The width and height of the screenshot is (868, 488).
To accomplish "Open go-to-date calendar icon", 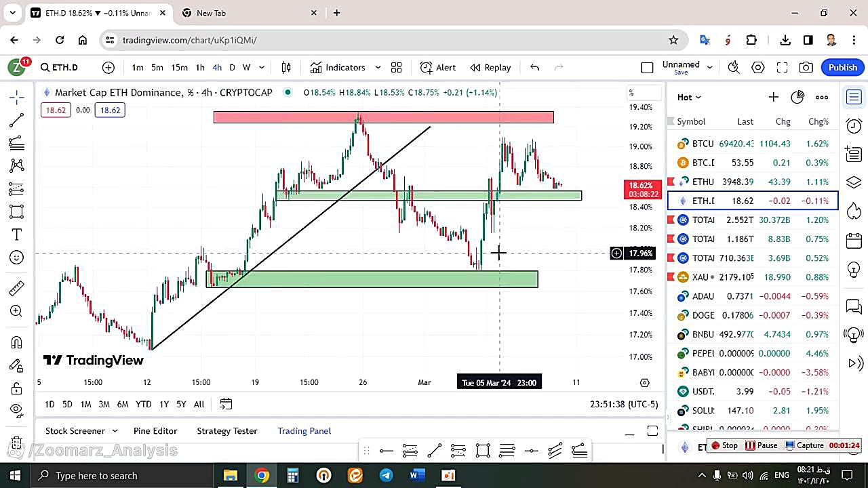I will point(226,404).
